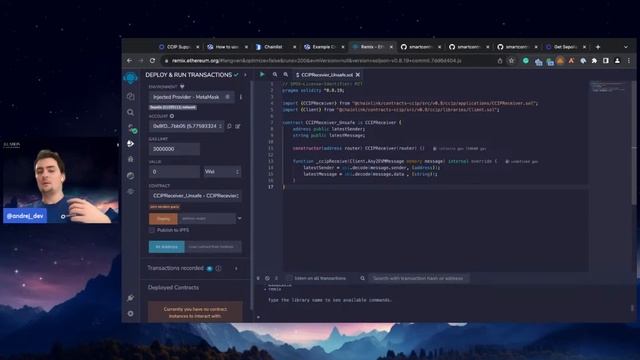This screenshot has height=360, width=640.
Task: Click the browser address bar URL
Action: click(x=317, y=60)
